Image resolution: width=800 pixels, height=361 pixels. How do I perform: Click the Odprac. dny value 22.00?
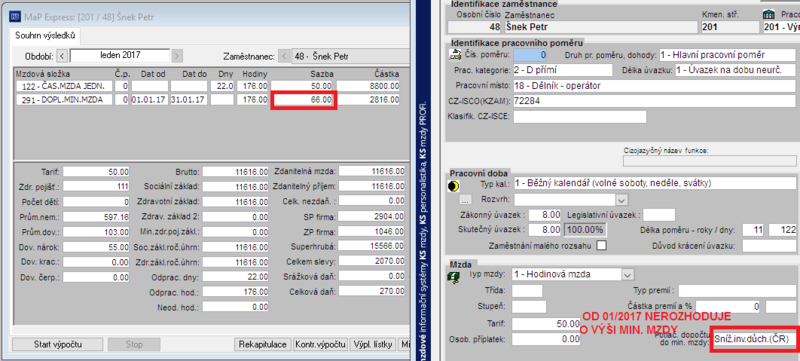coord(235,277)
